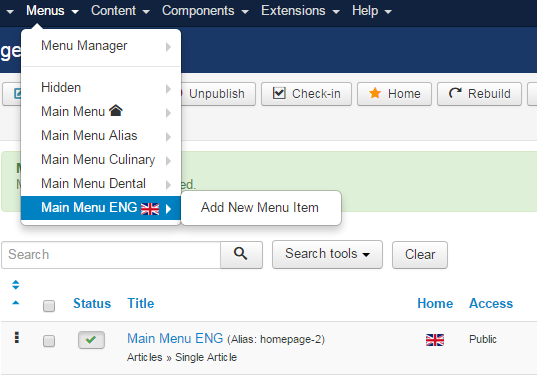This screenshot has width=537, height=382.
Task: Tick the select-all checkbox in the table header
Action: [49, 306]
